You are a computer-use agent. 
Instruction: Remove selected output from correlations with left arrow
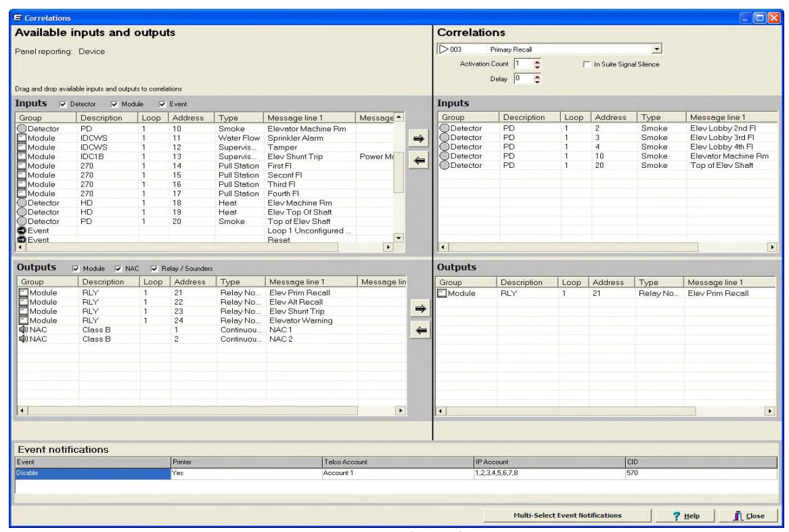(420, 331)
